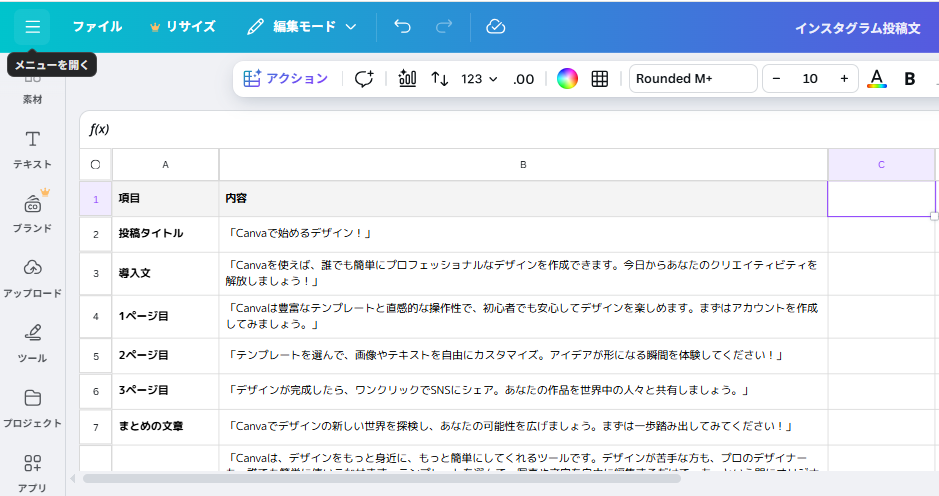Viewport: 939px width, 496px height.
Task: Select row 6 header
Action: [96, 391]
